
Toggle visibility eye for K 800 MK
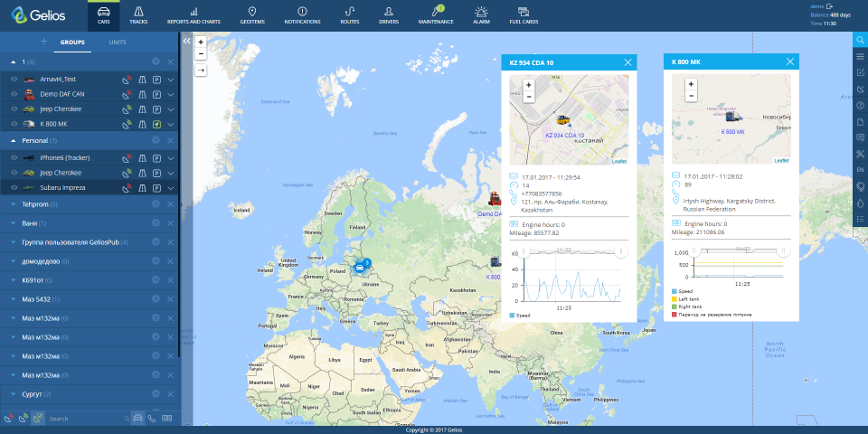click(x=14, y=125)
